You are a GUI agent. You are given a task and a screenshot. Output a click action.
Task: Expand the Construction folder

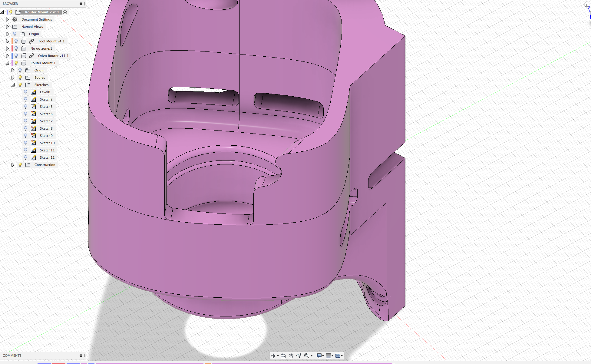(x=13, y=165)
